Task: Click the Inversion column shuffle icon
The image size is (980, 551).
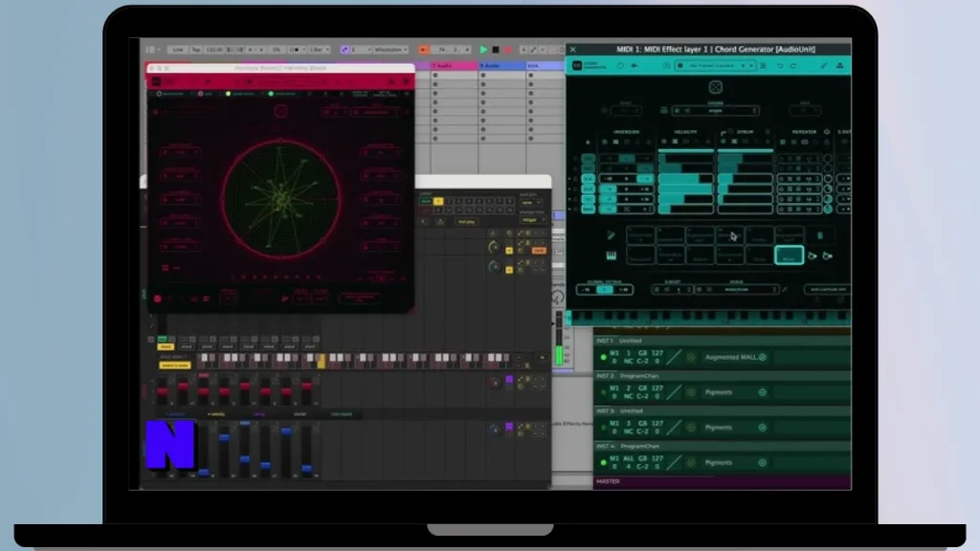Action: 615,142
